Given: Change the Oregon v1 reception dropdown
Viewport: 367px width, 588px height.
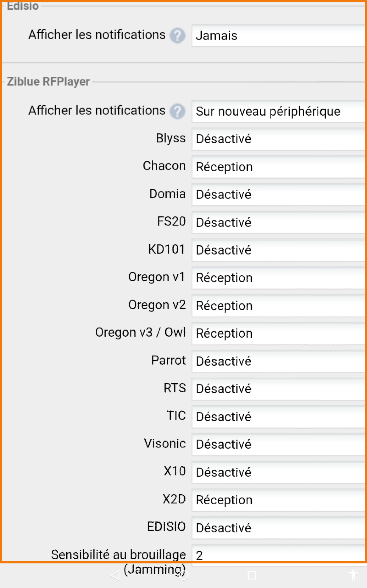Looking at the screenshot, I should tap(279, 278).
